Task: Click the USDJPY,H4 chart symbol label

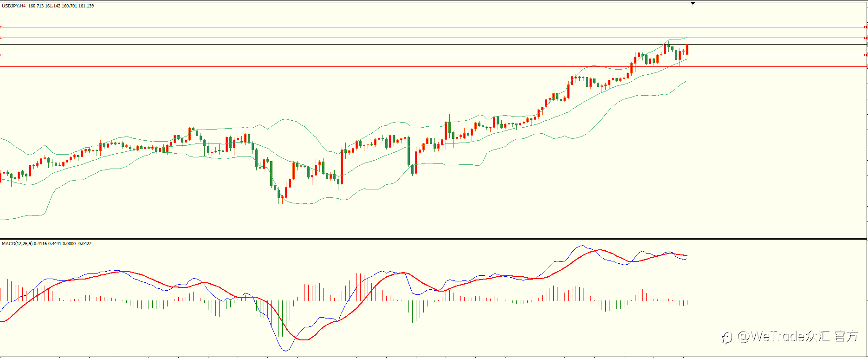Action: click(14, 6)
